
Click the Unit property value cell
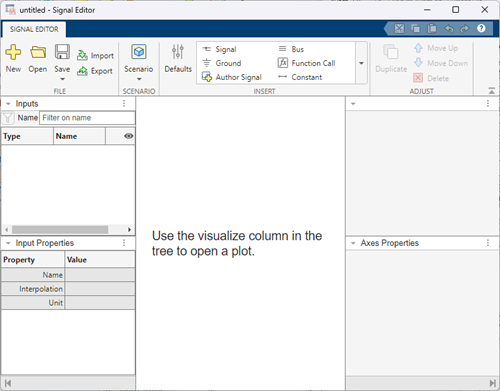tap(100, 303)
